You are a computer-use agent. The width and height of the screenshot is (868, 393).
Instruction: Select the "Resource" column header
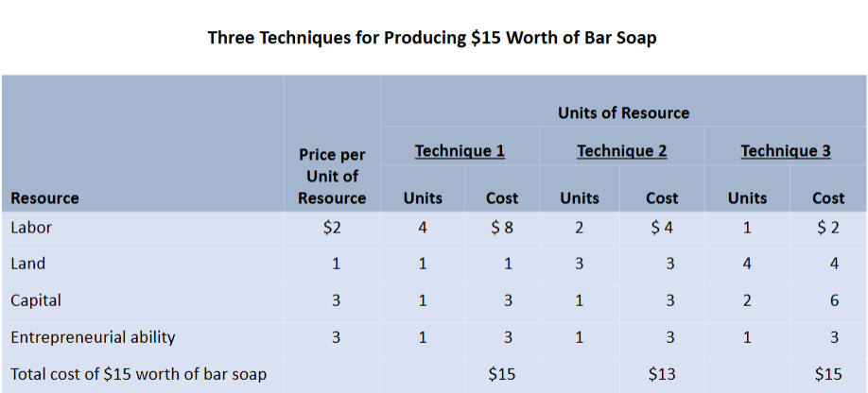44,198
